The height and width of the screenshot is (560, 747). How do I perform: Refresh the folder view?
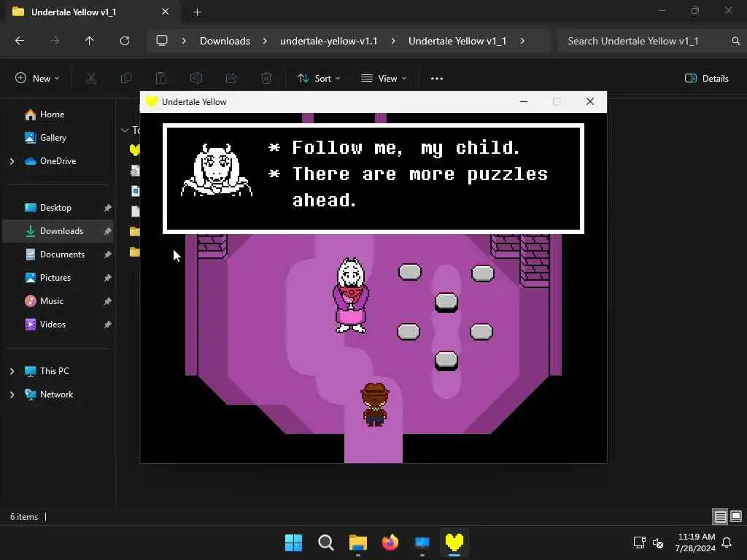pyautogui.click(x=125, y=41)
